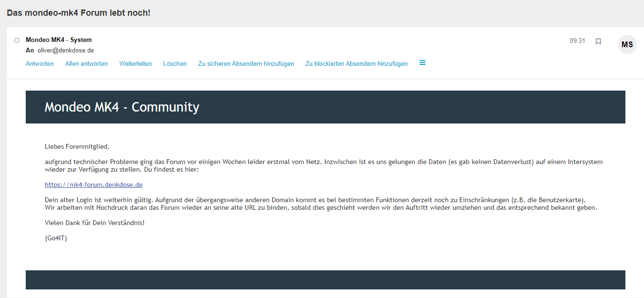Toggle the unread circle marker beside the sender
Image resolution: width=644 pixels, height=298 pixels.
(17, 41)
